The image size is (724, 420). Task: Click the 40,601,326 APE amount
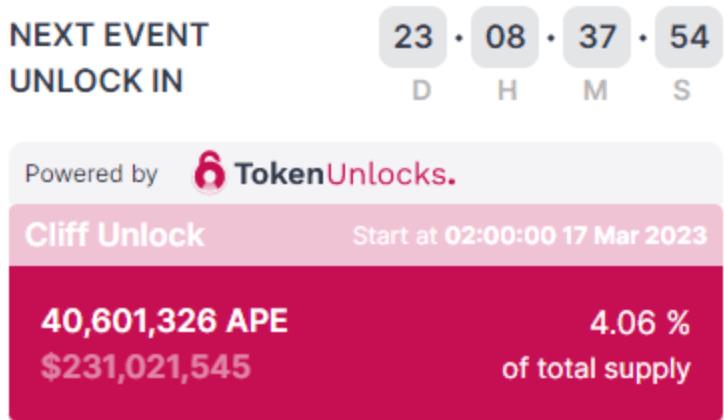point(164,321)
